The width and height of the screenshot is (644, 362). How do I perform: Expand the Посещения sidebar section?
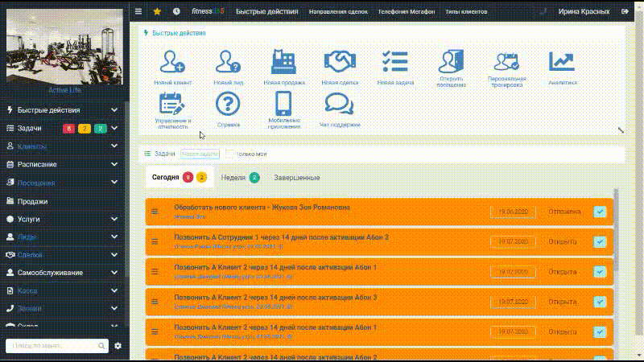(x=114, y=183)
